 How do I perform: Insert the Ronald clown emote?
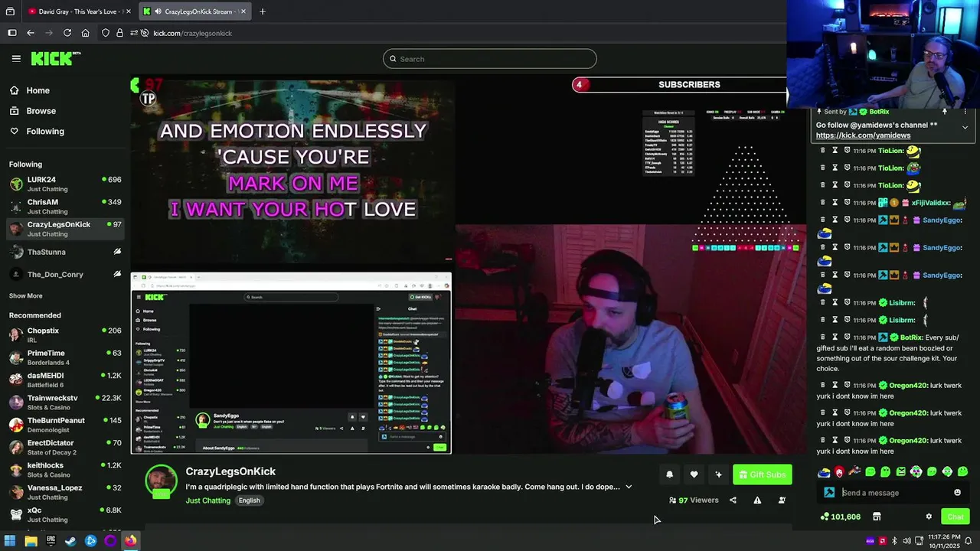pos(839,472)
